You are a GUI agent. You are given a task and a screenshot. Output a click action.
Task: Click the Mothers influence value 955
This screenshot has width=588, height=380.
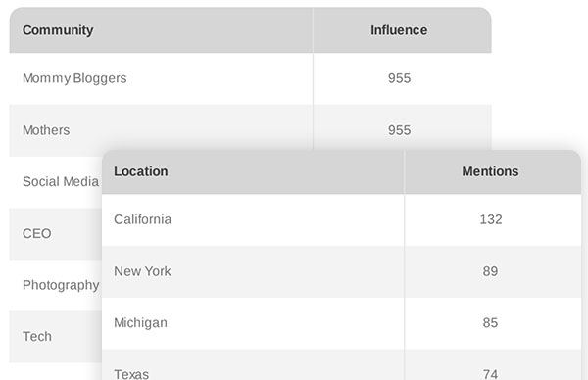400,130
